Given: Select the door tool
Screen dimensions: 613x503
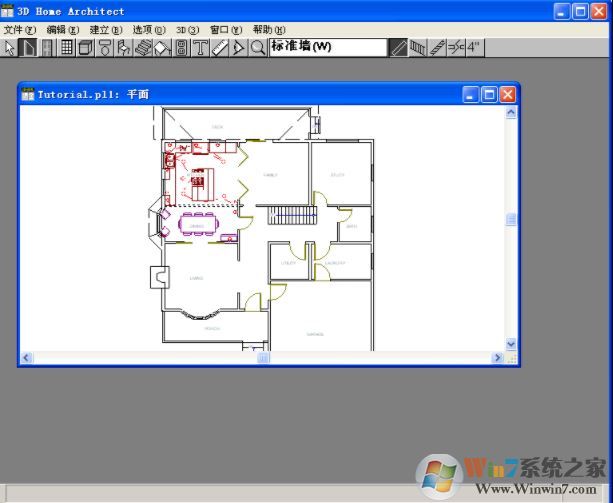Looking at the screenshot, I should coord(47,48).
